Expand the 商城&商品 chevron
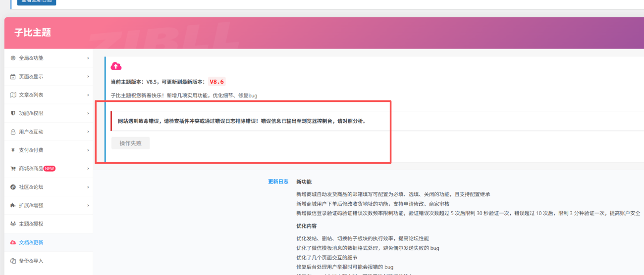Image resolution: width=644 pixels, height=275 pixels. tap(88, 169)
